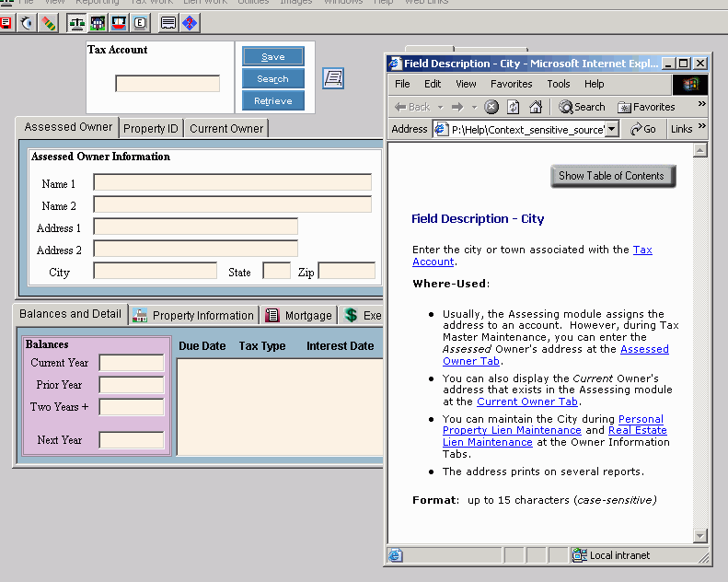The width and height of the screenshot is (728, 582).
Task: Click the notes icon beside Search button
Action: (333, 78)
